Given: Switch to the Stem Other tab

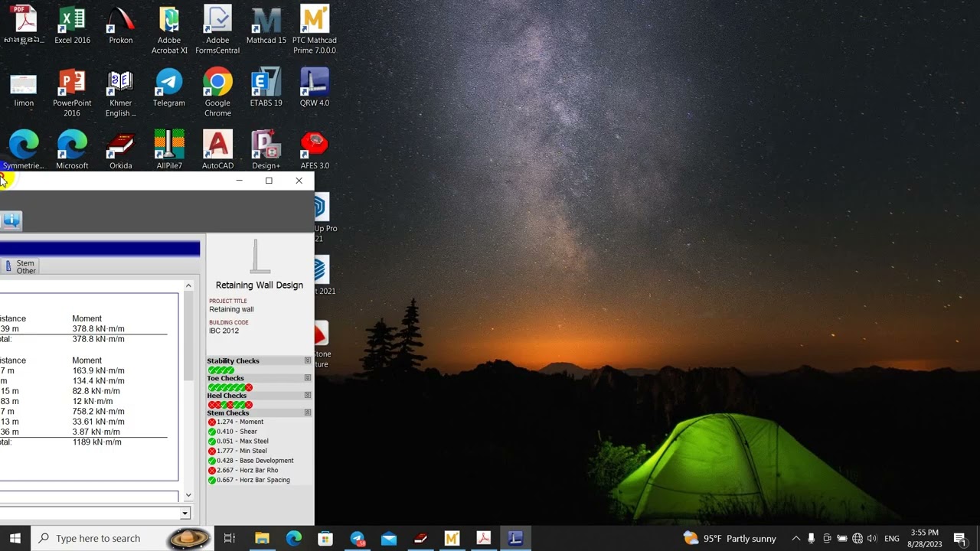Looking at the screenshot, I should click(21, 266).
